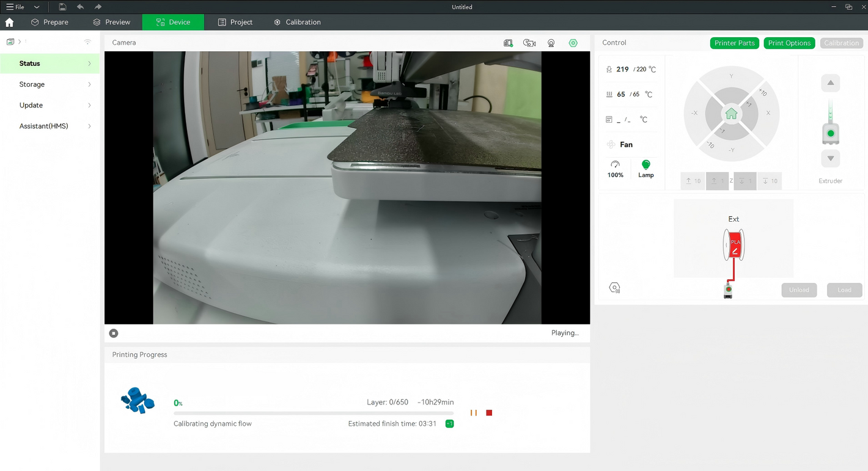
Task: Click the webcam icon in the Camera header
Action: click(x=551, y=43)
